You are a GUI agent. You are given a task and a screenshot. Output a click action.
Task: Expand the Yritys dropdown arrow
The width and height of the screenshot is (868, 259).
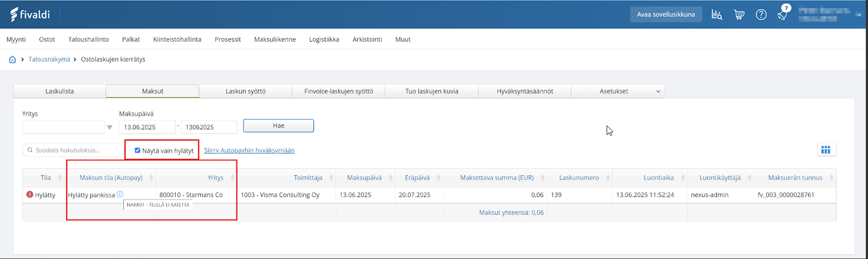click(109, 128)
